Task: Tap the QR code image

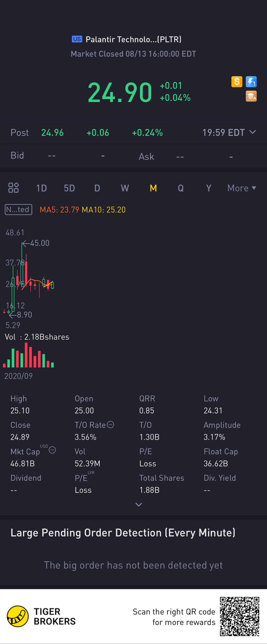Action: (x=239, y=616)
